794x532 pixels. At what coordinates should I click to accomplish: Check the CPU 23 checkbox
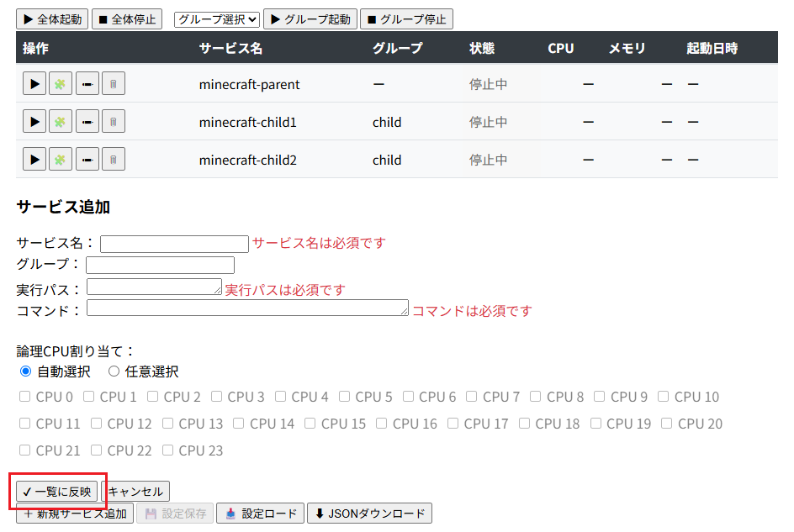point(168,450)
